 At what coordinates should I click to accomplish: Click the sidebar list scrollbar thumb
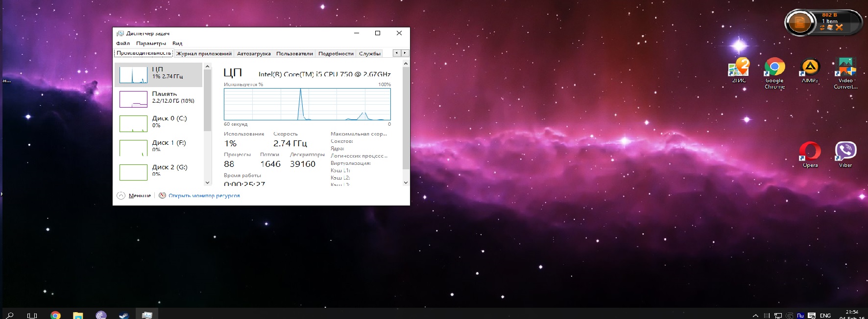tap(207, 100)
